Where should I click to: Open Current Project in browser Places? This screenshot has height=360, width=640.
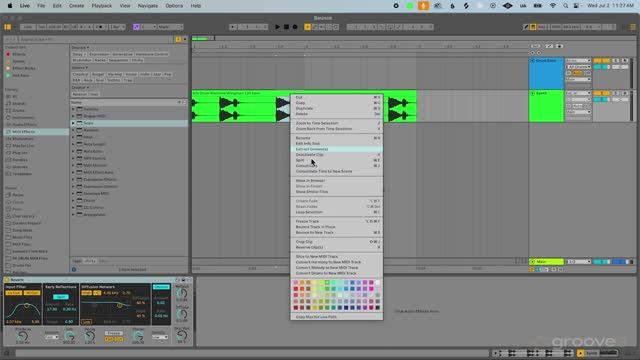(x=26, y=223)
